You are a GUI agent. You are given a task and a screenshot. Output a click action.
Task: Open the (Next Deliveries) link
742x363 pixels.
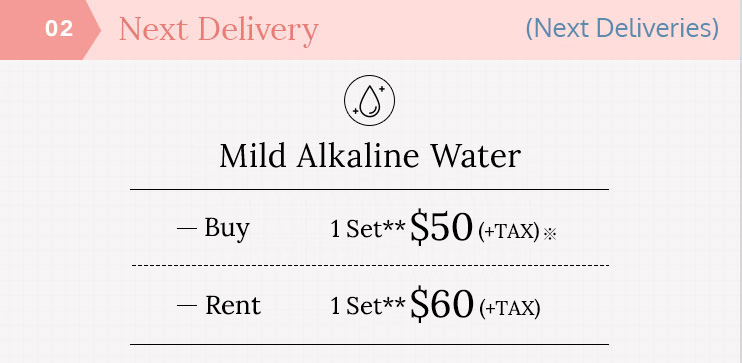coord(622,28)
